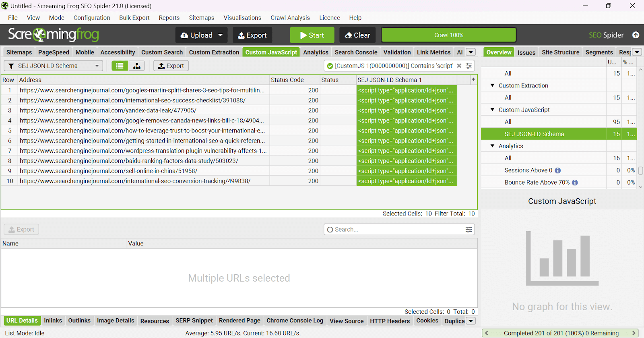Image resolution: width=644 pixels, height=338 pixels.
Task: Open the Upload button dropdown arrow
Action: coord(221,35)
